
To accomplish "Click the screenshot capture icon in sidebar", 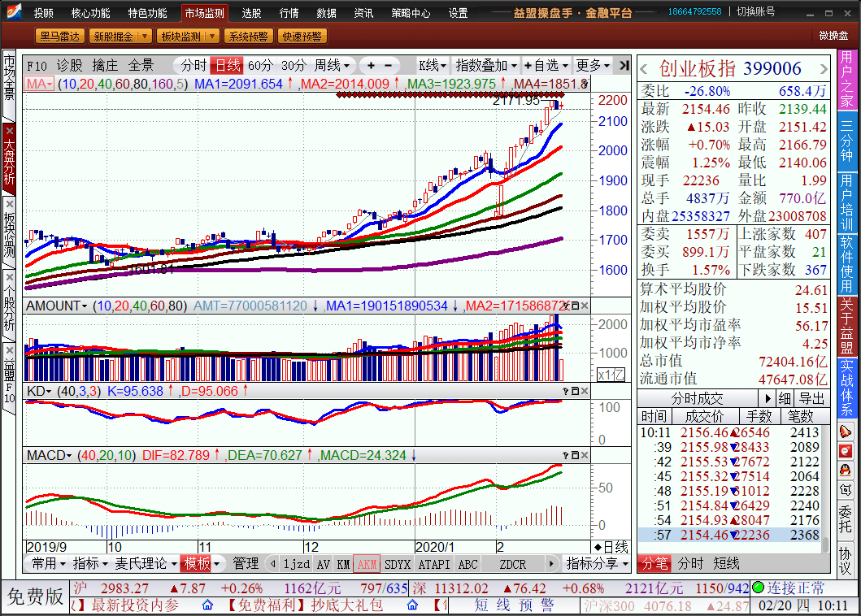I will tap(845, 490).
